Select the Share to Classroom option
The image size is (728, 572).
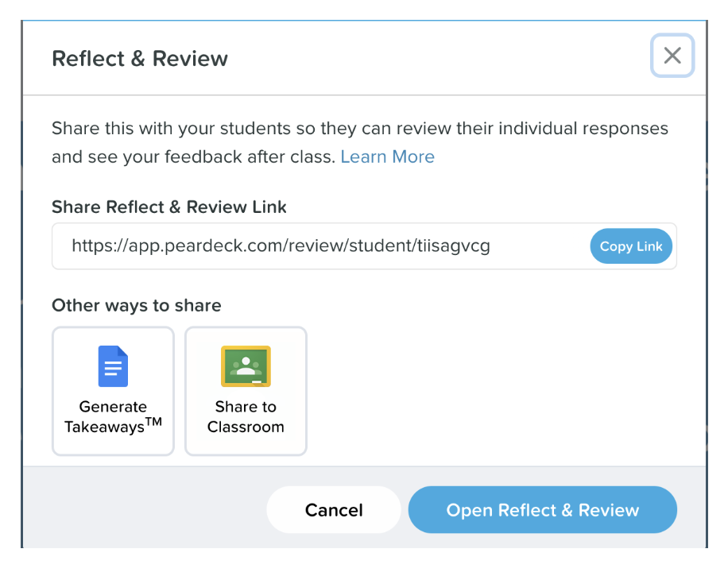coord(246,391)
